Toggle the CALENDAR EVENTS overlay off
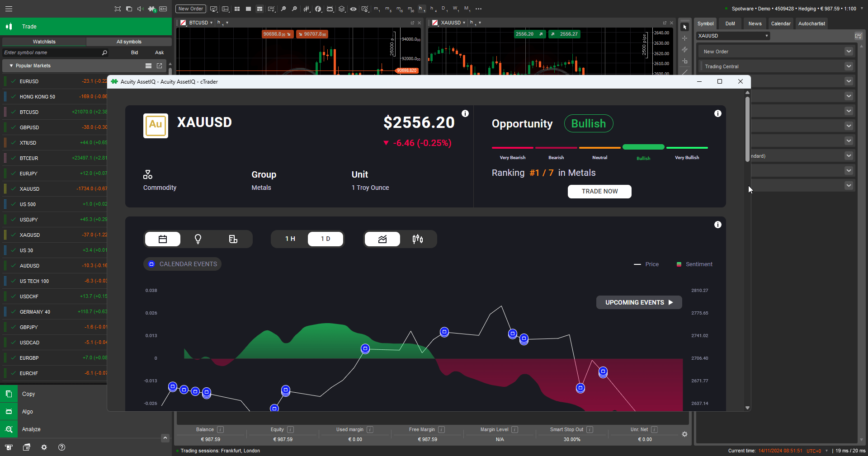This screenshot has height=456, width=868. pos(182,264)
